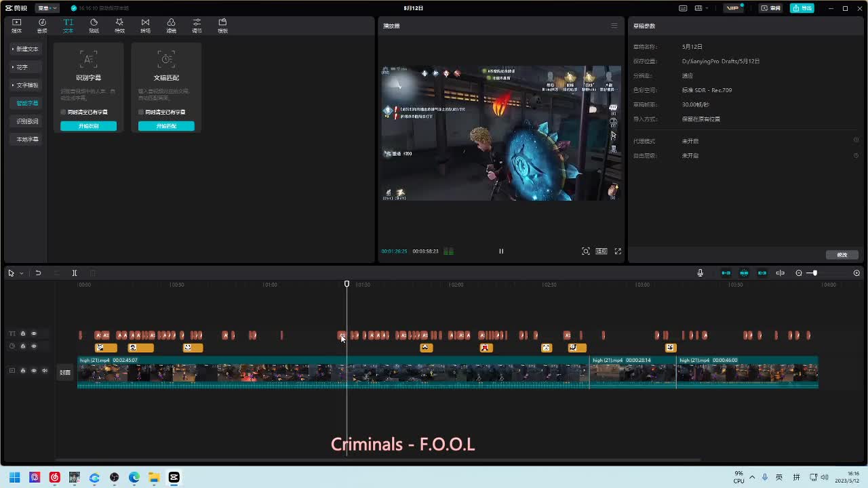Split the clip at the playhead
868x488 pixels.
pos(75,273)
